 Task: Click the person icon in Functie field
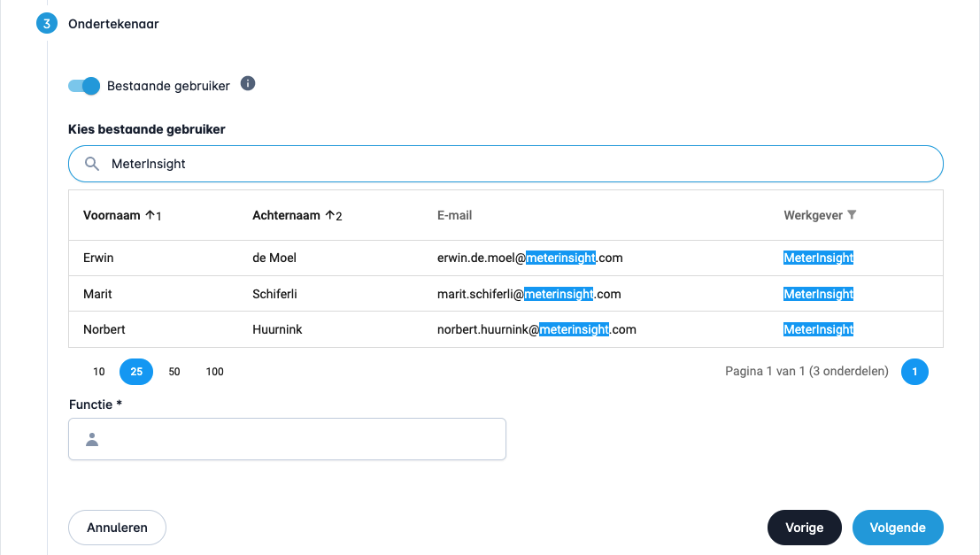click(x=92, y=439)
